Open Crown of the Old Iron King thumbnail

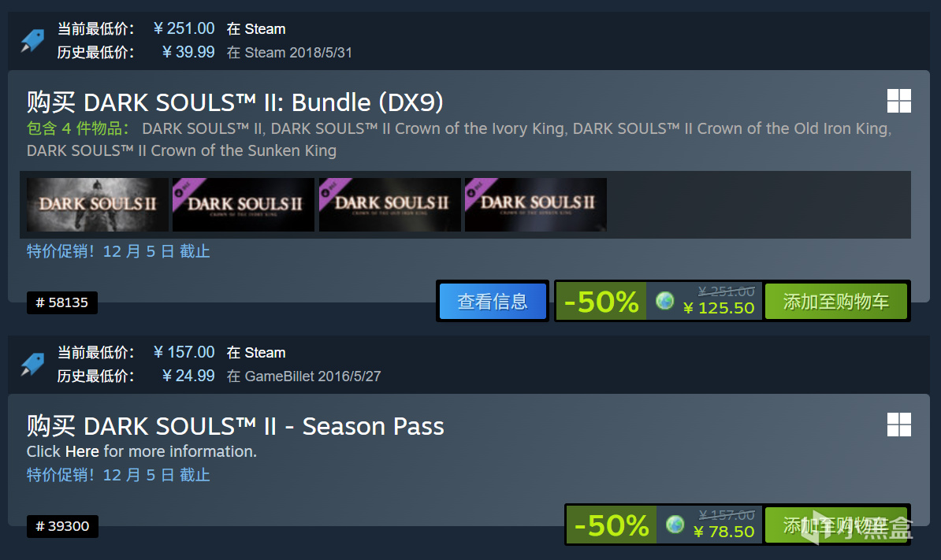click(389, 205)
